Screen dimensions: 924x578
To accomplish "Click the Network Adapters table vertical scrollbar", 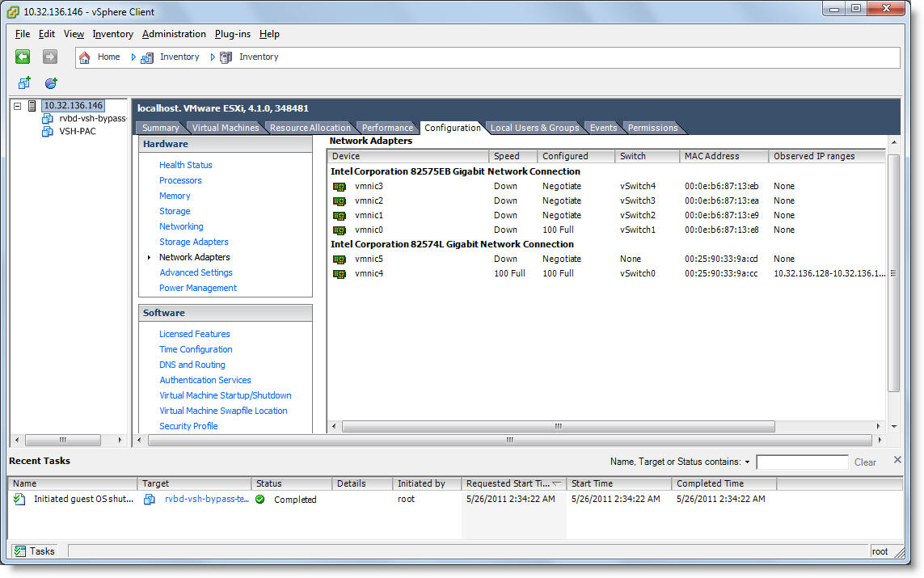I will pyautogui.click(x=893, y=272).
